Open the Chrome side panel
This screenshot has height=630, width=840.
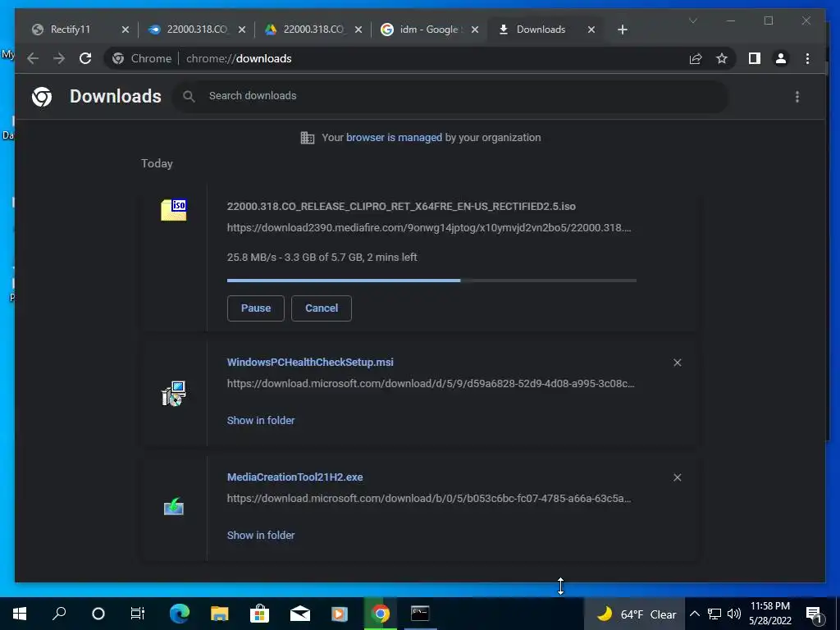click(755, 58)
